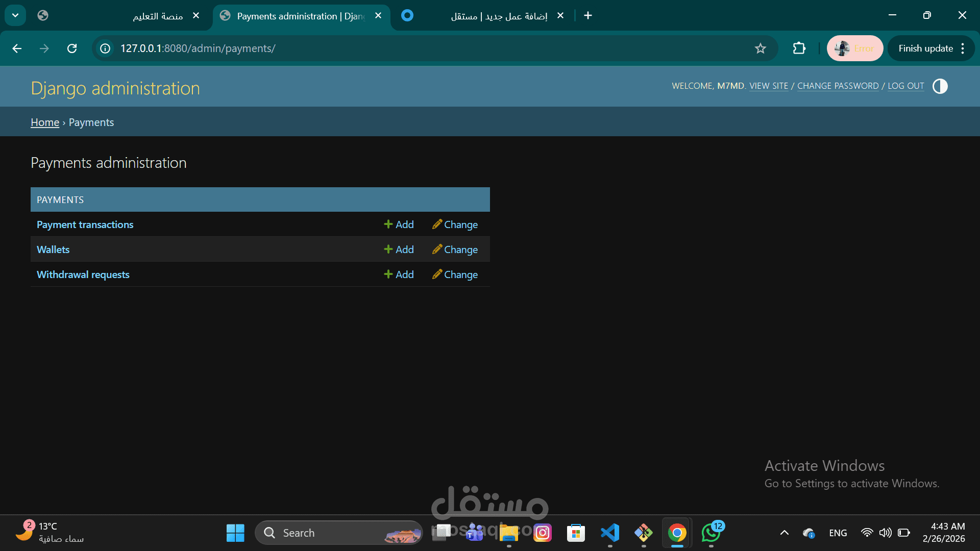Open WhatsApp from the taskbar
The height and width of the screenshot is (551, 980).
point(710,533)
